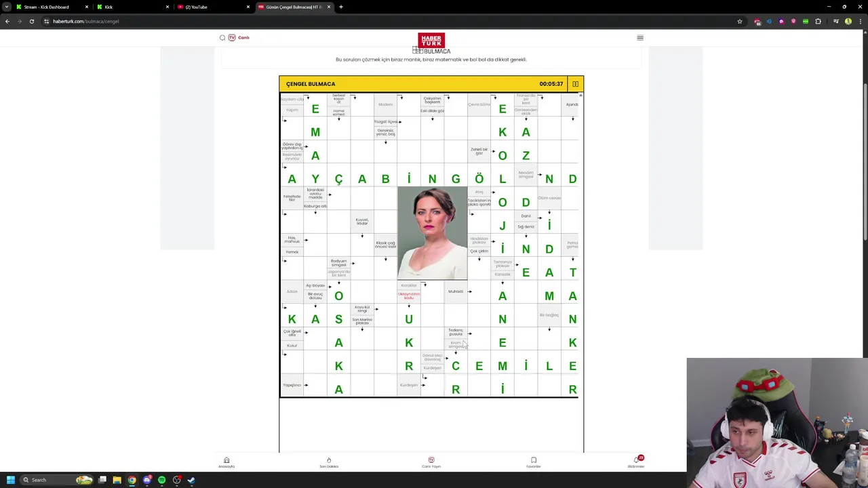Click the actress photo in the puzzle
Screen dimensions: 868x488
pos(432,233)
